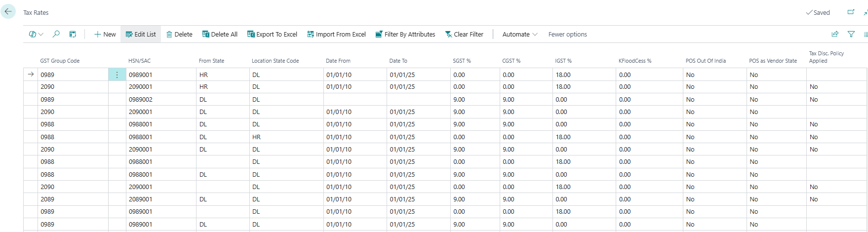Click the Share icon on the toolbar
Image resolution: width=868 pixels, height=232 pixels.
[835, 34]
